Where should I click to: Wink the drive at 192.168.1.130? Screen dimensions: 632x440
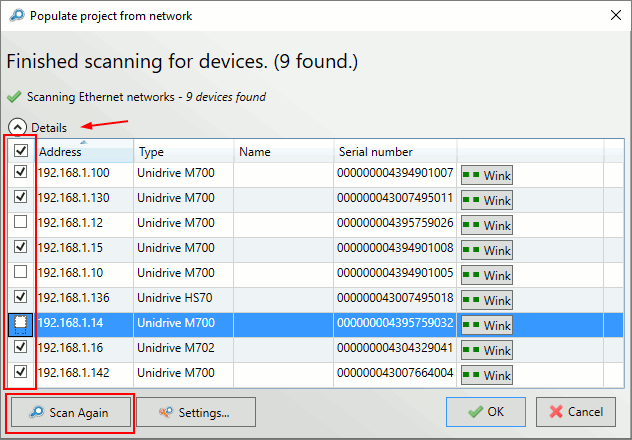[487, 200]
